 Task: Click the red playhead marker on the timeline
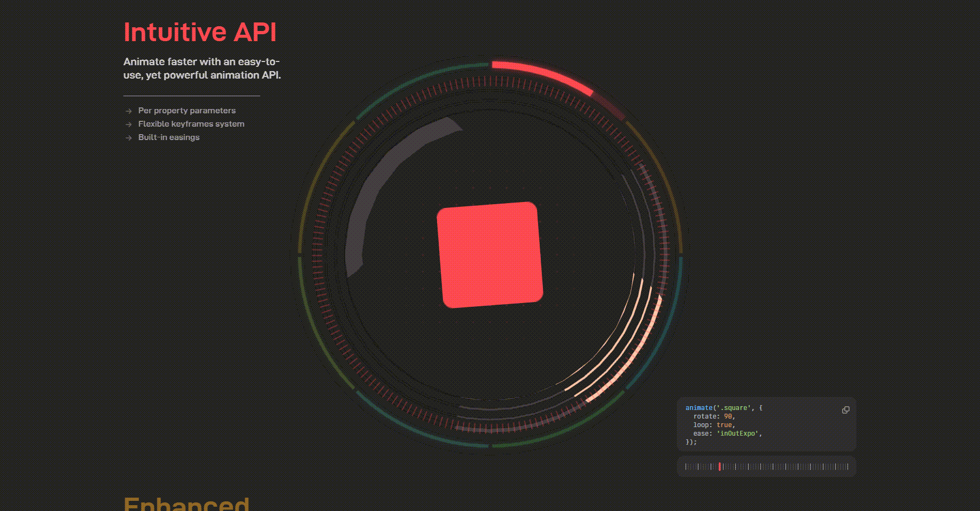coord(721,466)
